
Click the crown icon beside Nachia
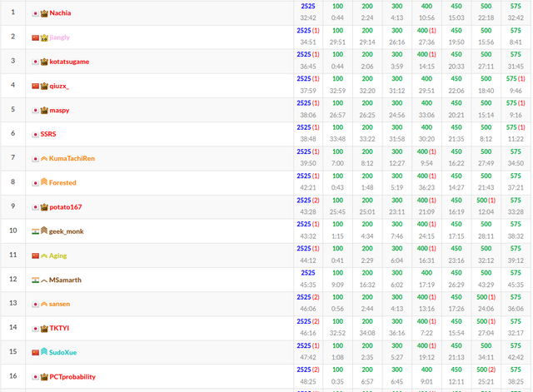44,13
